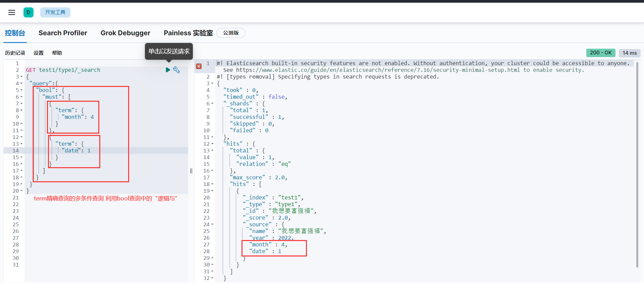Click the "_index" : "test1" output line

tap(273, 197)
